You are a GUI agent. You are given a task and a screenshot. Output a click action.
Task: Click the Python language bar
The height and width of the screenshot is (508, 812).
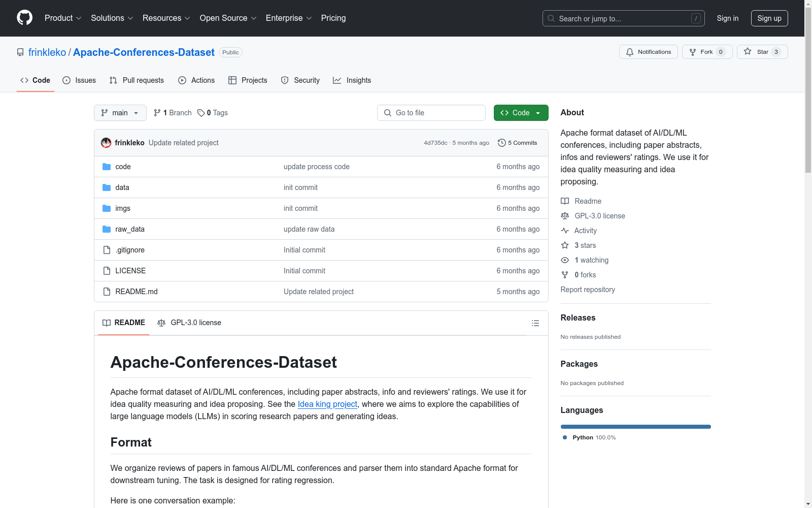coord(636,427)
